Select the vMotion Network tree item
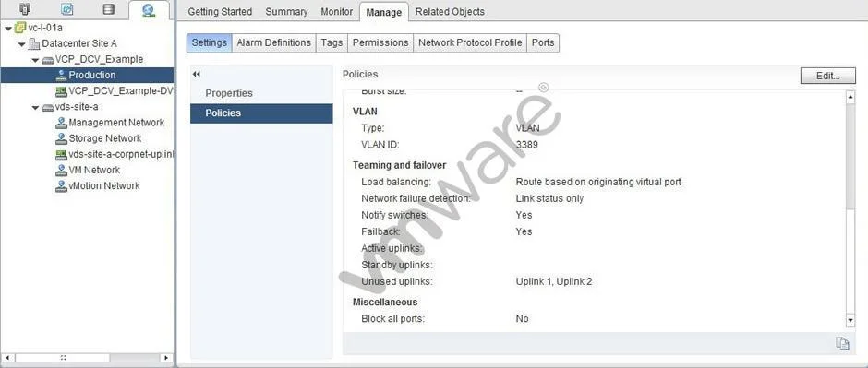The width and height of the screenshot is (868, 368). [104, 186]
